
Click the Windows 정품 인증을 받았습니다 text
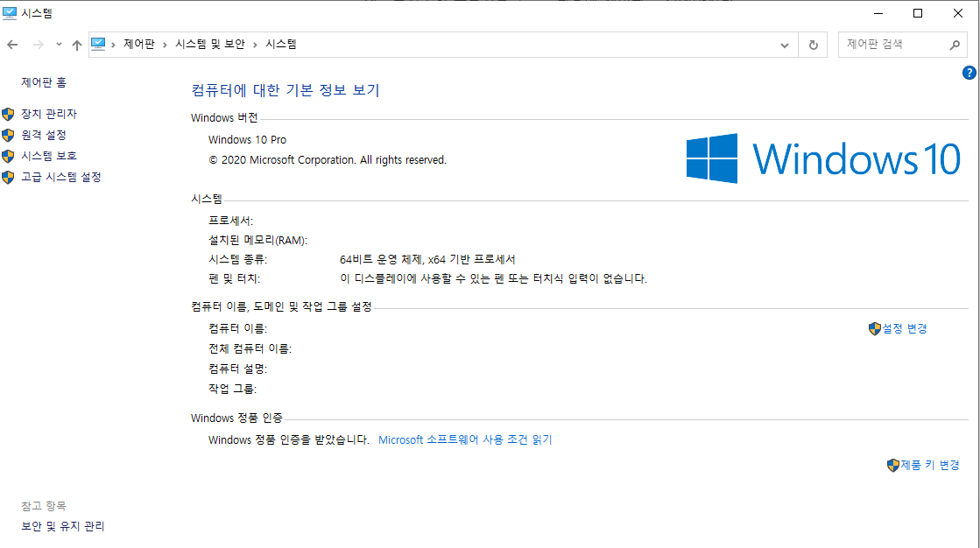tap(289, 440)
